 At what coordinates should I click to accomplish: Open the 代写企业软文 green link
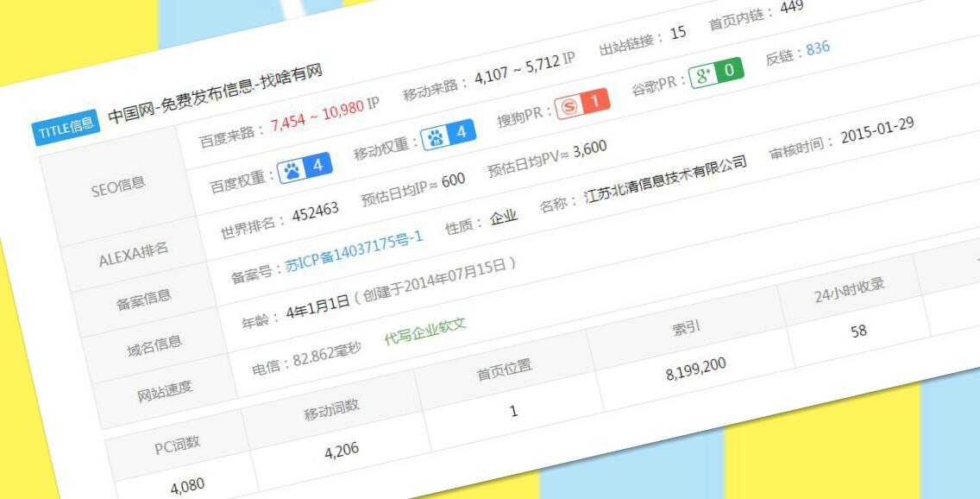pyautogui.click(x=425, y=332)
